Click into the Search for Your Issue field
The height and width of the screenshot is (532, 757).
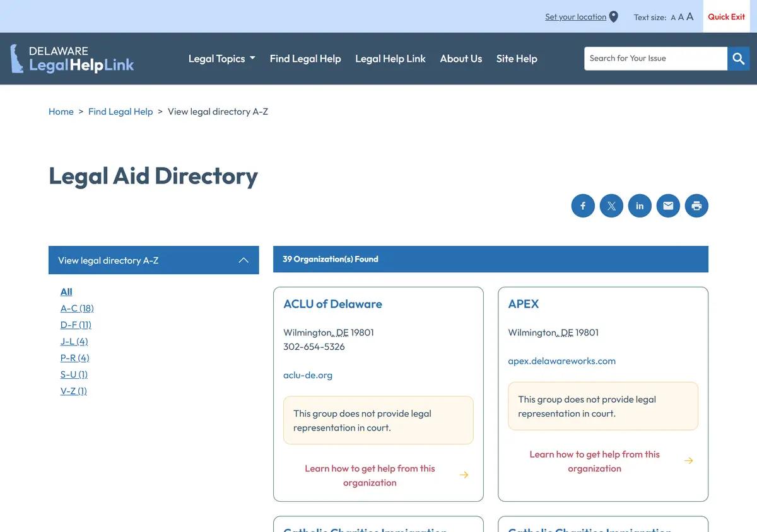point(655,59)
